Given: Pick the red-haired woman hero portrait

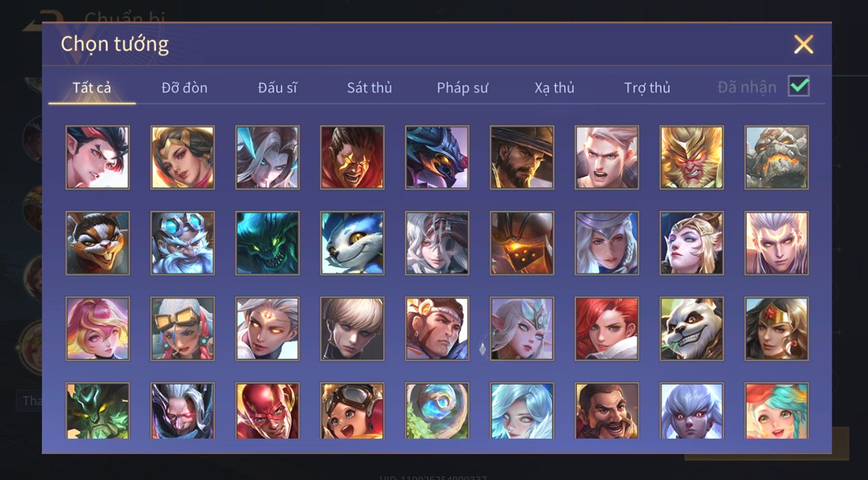Looking at the screenshot, I should point(607,328).
